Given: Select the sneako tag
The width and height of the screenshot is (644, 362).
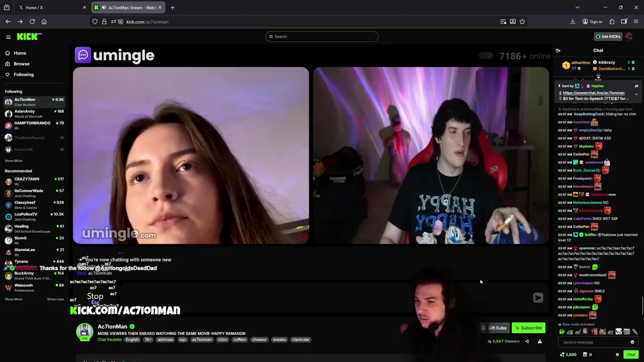Looking at the screenshot, I should (279, 340).
